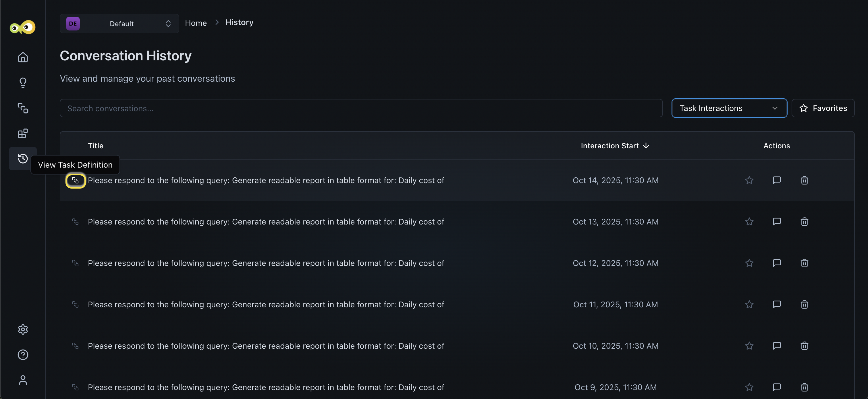
Task: Open the user profile sidebar icon
Action: pyautogui.click(x=23, y=380)
